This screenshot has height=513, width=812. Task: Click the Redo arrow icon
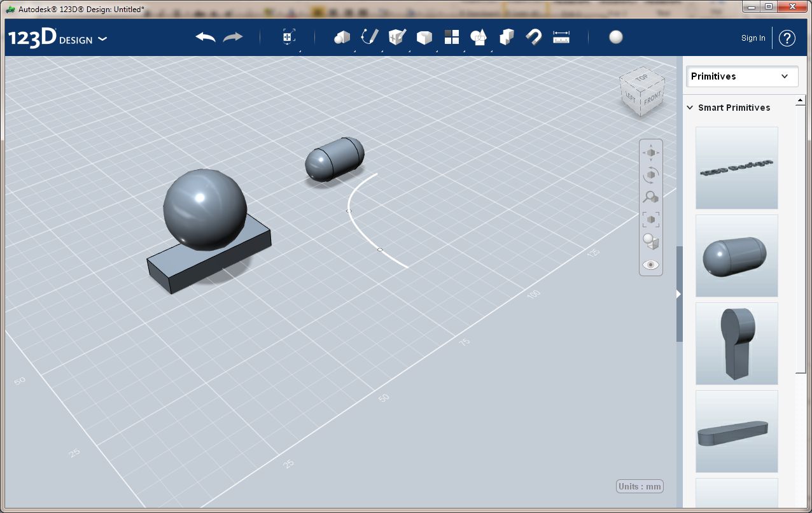[x=233, y=38]
